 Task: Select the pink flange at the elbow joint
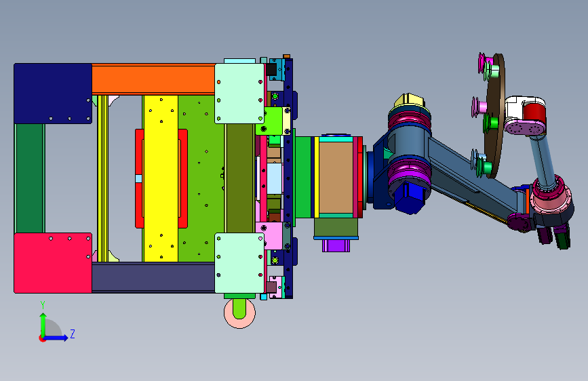point(551,203)
